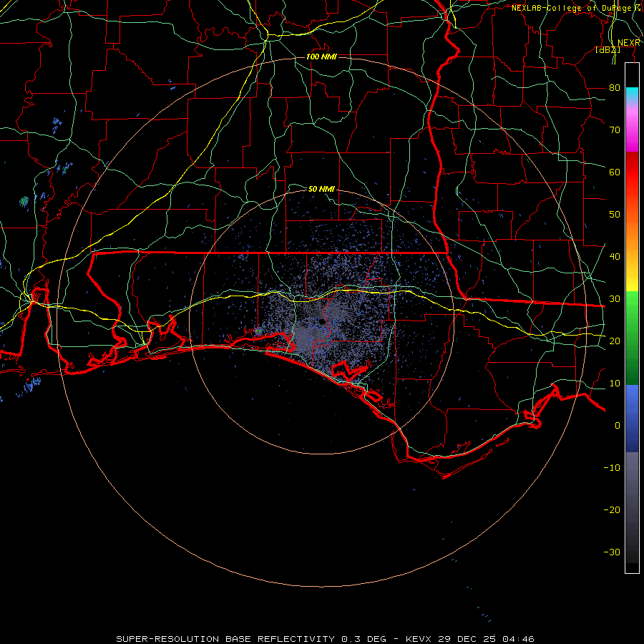The width and height of the screenshot is (644, 644).
Task: Click the "40" value on dBZ scale
Action: tap(615, 256)
